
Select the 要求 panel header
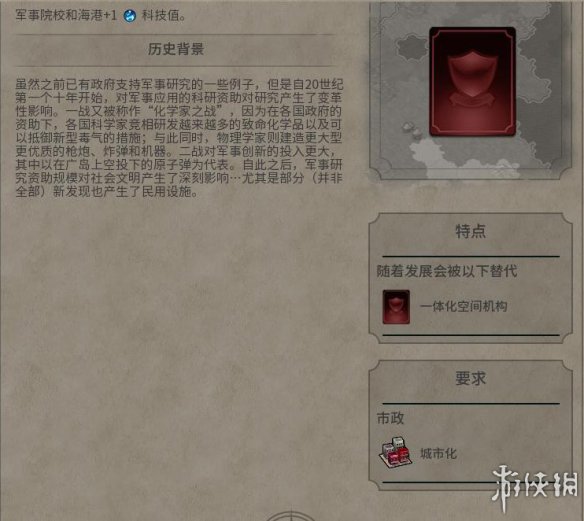(x=470, y=378)
